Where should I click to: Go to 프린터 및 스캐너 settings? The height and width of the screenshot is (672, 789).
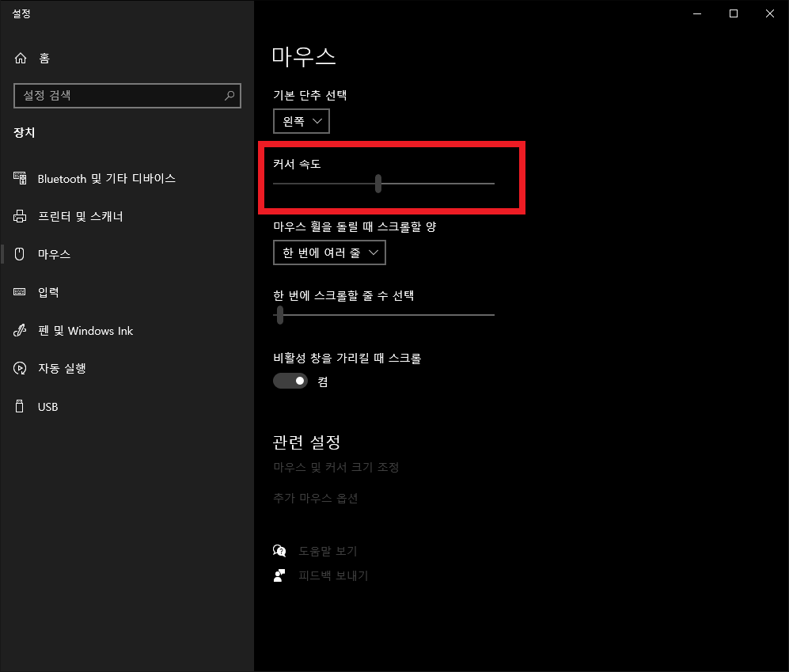point(81,216)
